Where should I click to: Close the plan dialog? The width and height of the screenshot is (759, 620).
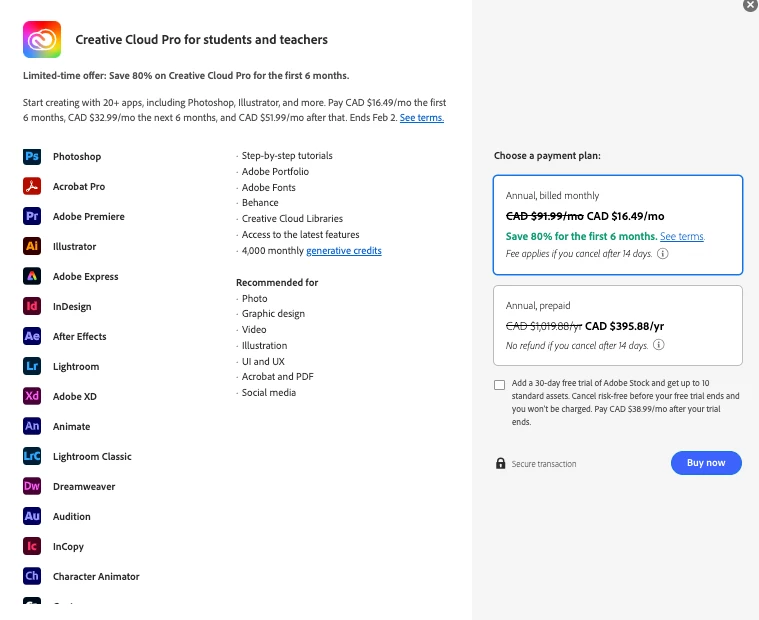pyautogui.click(x=751, y=5)
